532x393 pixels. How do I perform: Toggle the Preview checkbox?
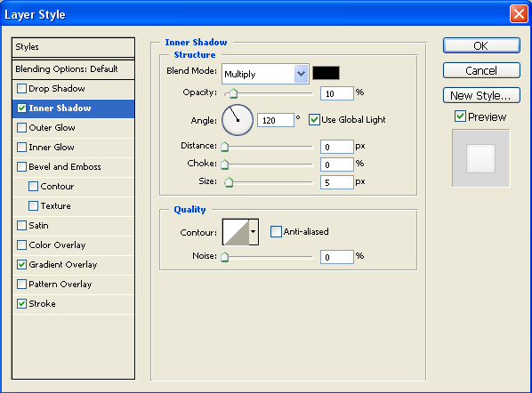tap(460, 116)
